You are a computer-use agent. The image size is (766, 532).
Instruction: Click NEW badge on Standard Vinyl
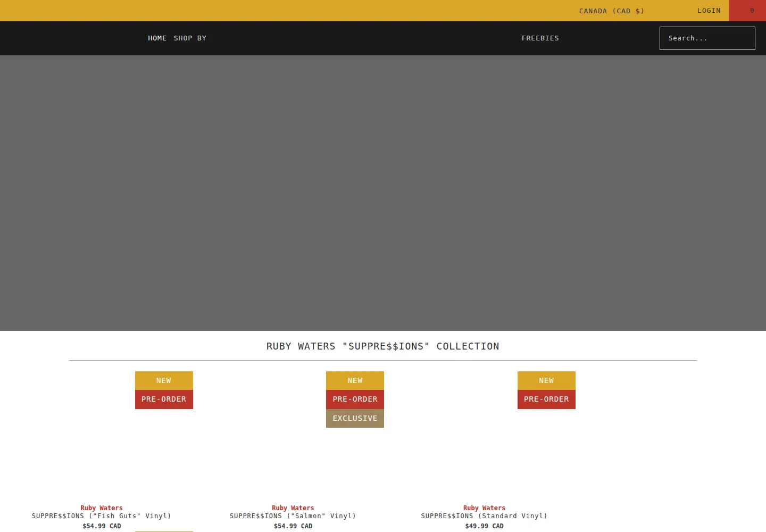tap(546, 380)
